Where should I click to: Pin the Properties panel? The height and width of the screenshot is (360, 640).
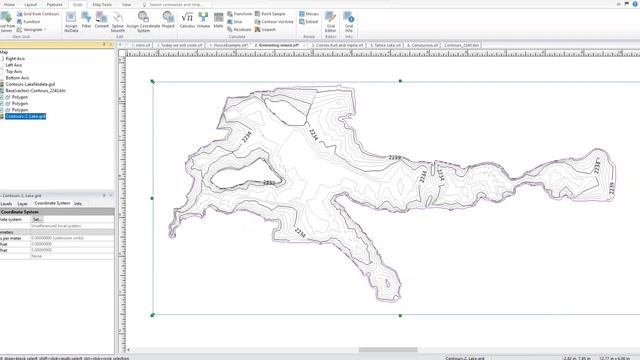coord(104,196)
